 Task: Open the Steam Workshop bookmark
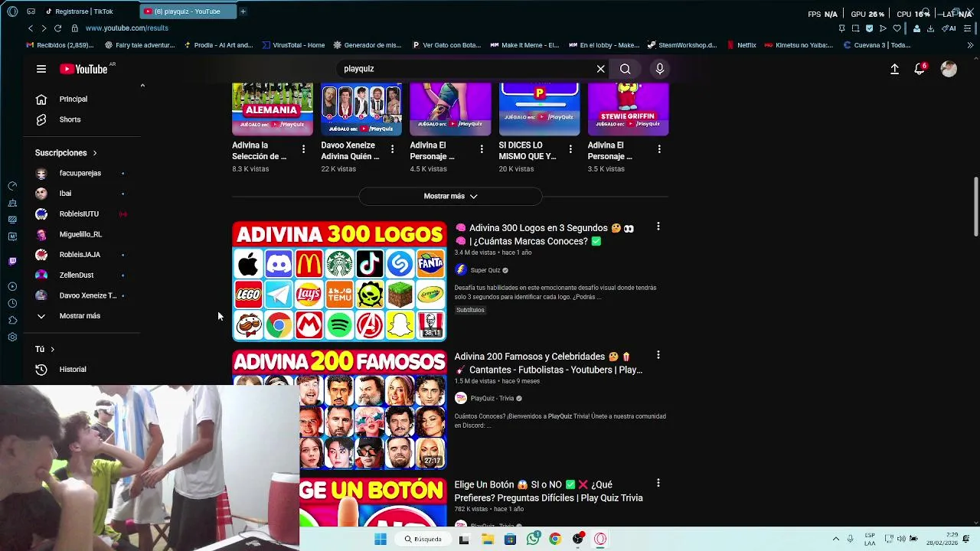point(682,45)
